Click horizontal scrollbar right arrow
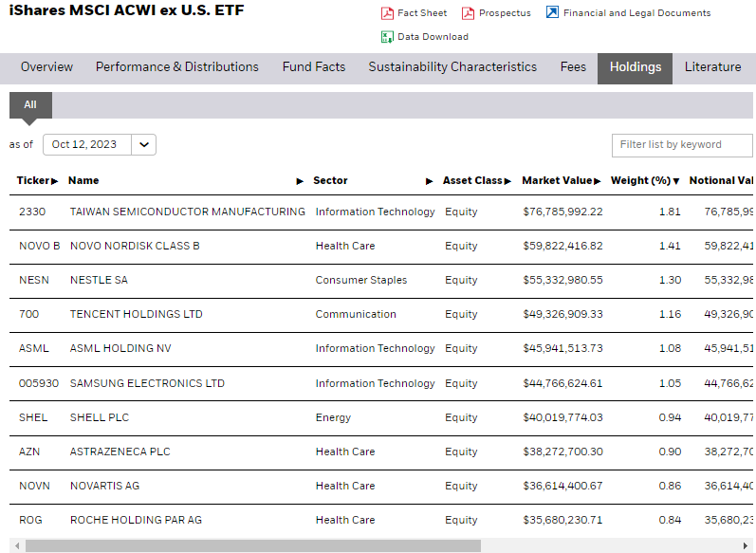The image size is (756, 553). click(746, 545)
